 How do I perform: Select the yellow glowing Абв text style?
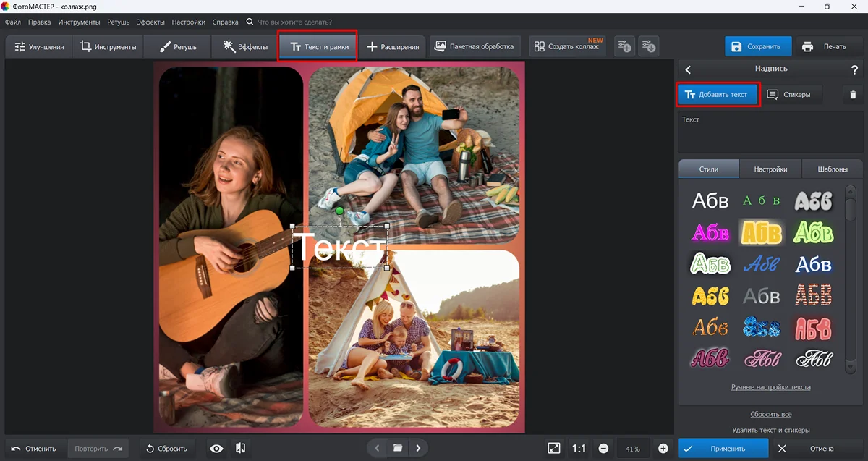(x=762, y=232)
